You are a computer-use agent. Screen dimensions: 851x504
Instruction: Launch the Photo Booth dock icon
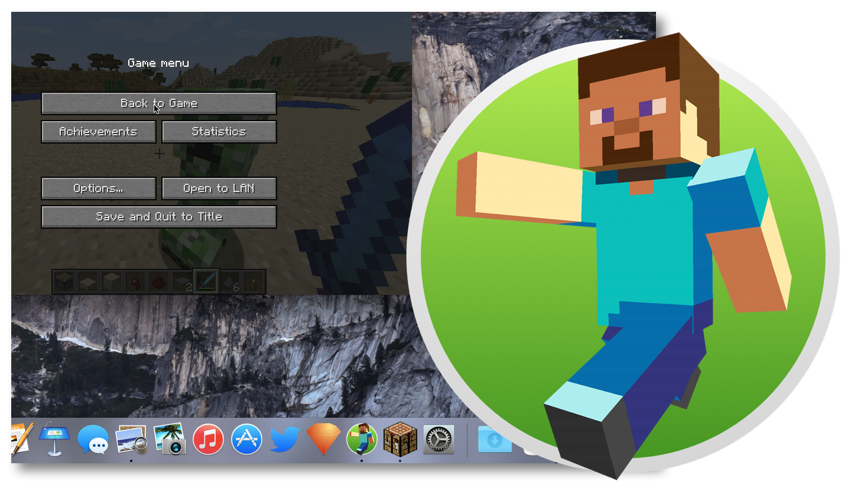click(x=170, y=440)
